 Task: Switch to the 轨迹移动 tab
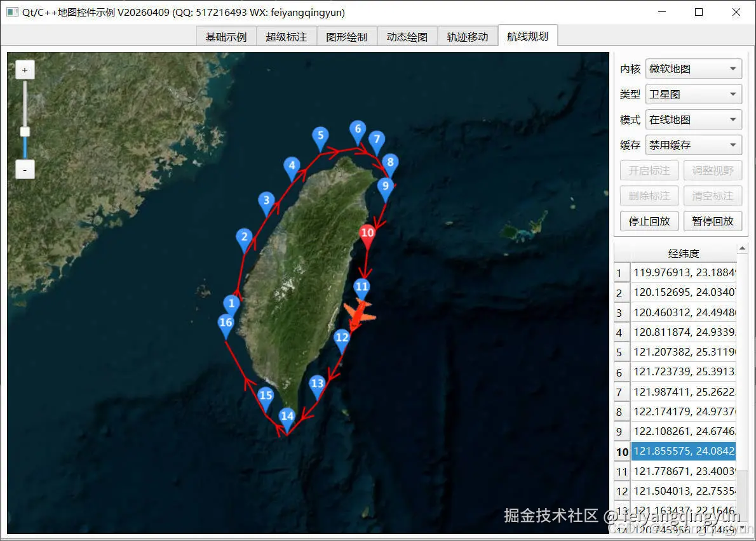tap(467, 37)
